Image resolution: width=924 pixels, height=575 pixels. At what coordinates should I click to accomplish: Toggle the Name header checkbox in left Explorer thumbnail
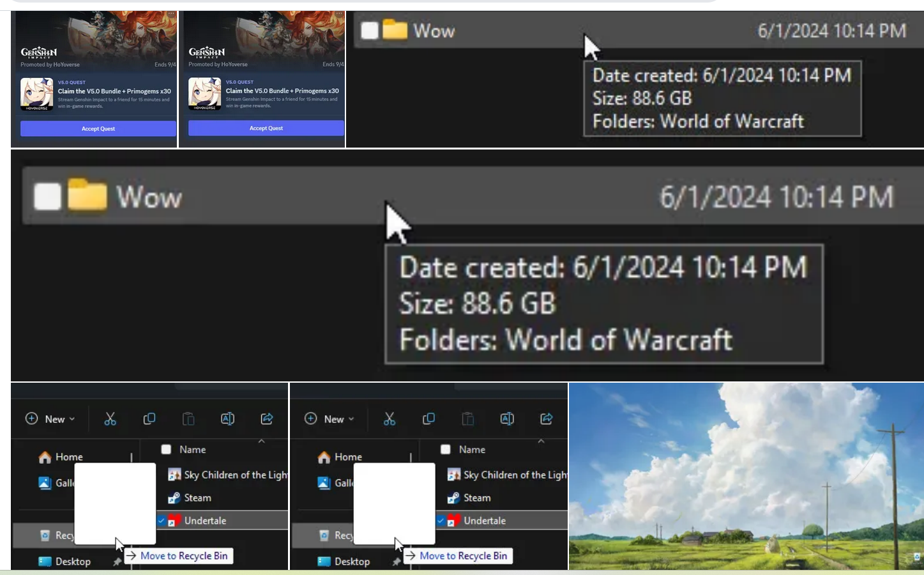click(x=166, y=449)
